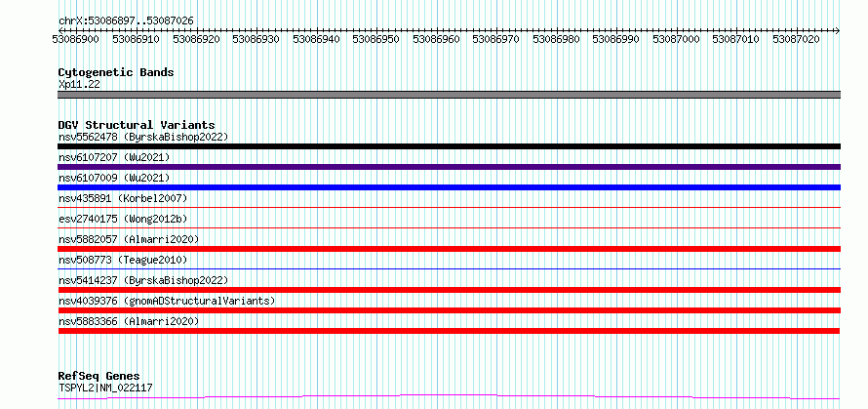Click ruler tick label 53087000

click(677, 39)
